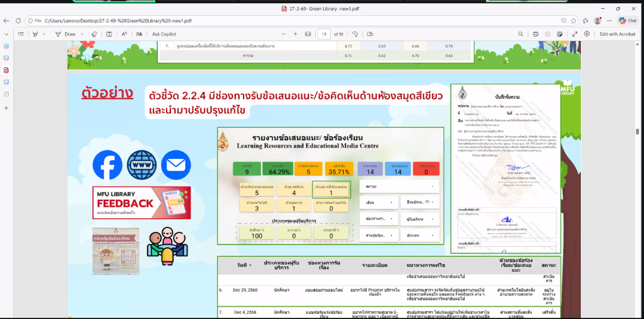Open the browser Settings and more menu

coord(610,20)
